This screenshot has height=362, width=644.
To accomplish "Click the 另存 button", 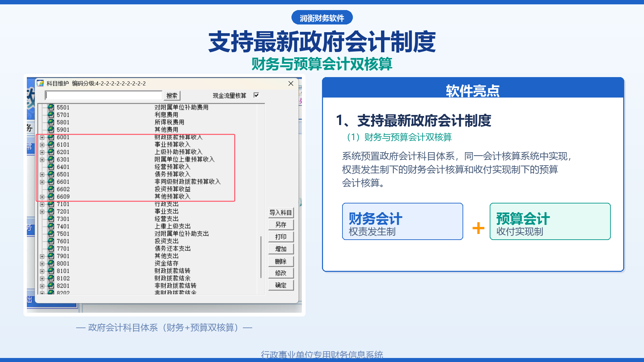I will pos(281,225).
